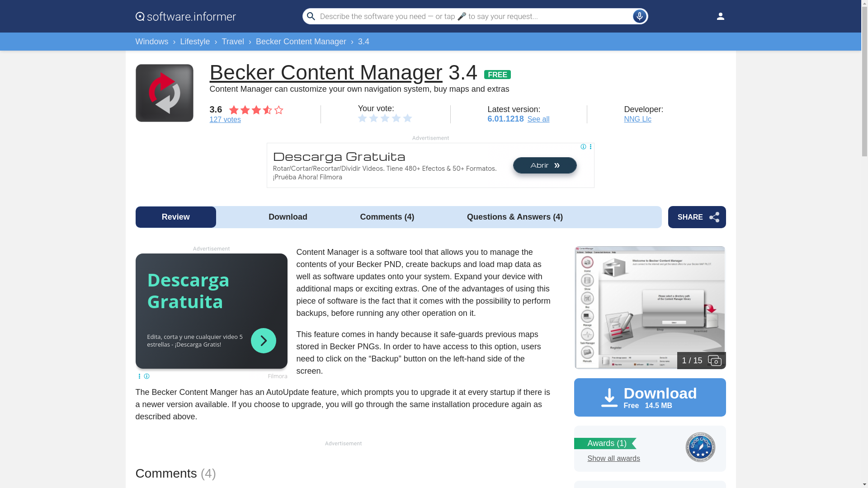
Task: Go to Lifestyle breadcrumb
Action: click(195, 42)
